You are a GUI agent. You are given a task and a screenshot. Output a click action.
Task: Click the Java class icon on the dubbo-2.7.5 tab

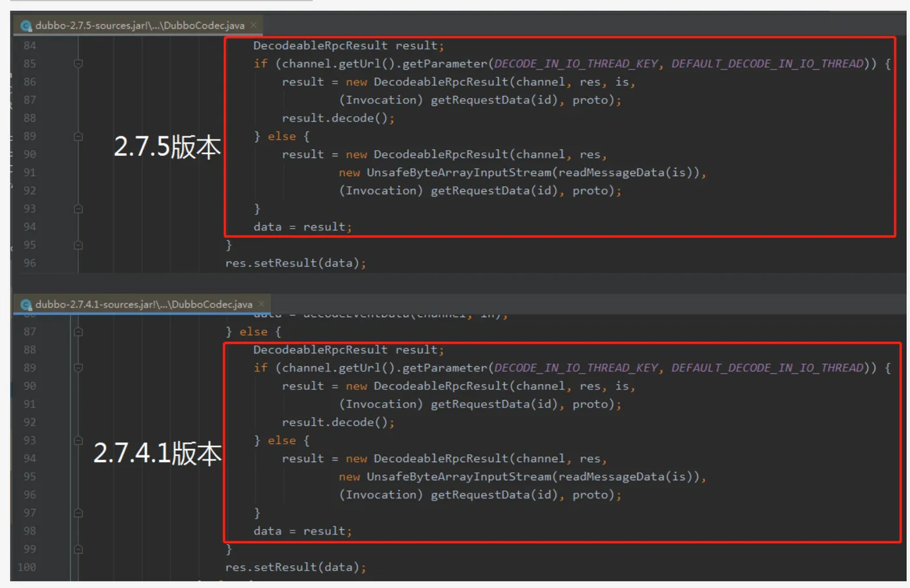pos(26,26)
